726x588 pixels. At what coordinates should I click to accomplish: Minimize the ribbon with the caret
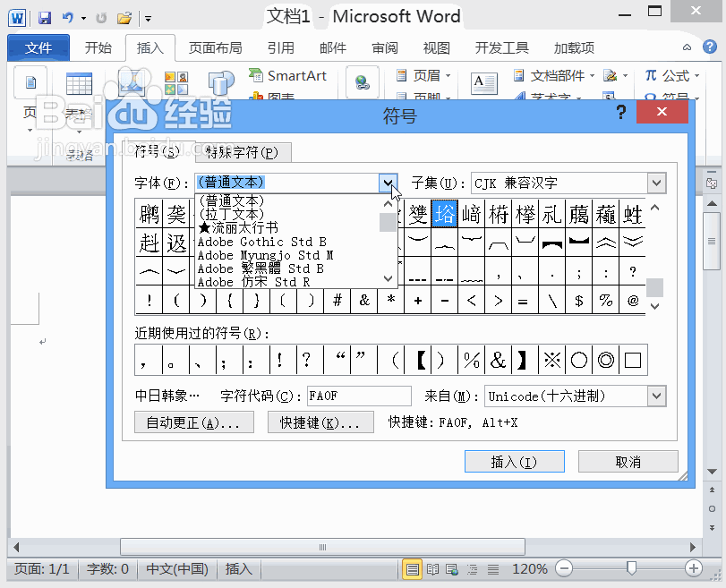tap(688, 47)
